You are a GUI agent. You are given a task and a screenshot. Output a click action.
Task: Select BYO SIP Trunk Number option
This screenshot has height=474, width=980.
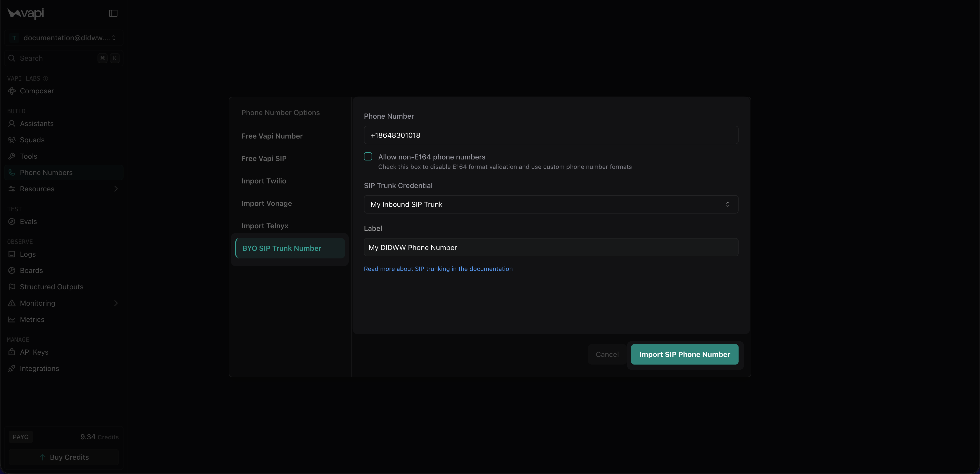(x=290, y=248)
